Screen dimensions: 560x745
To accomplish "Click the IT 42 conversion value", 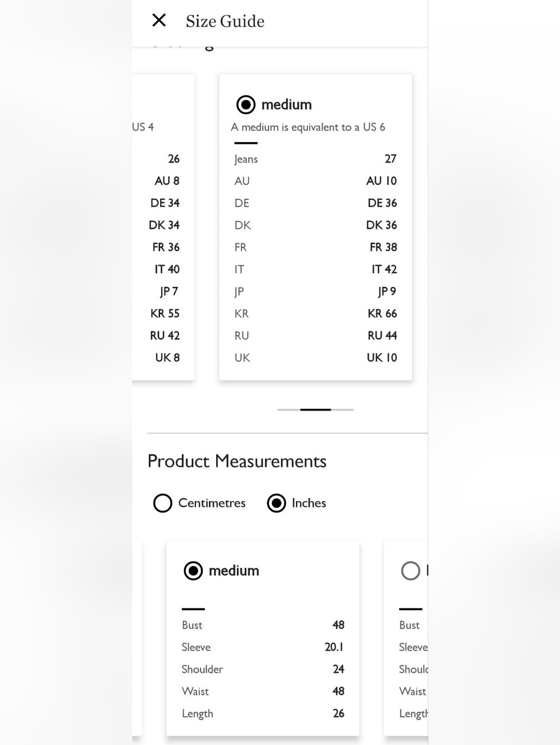I will (384, 269).
